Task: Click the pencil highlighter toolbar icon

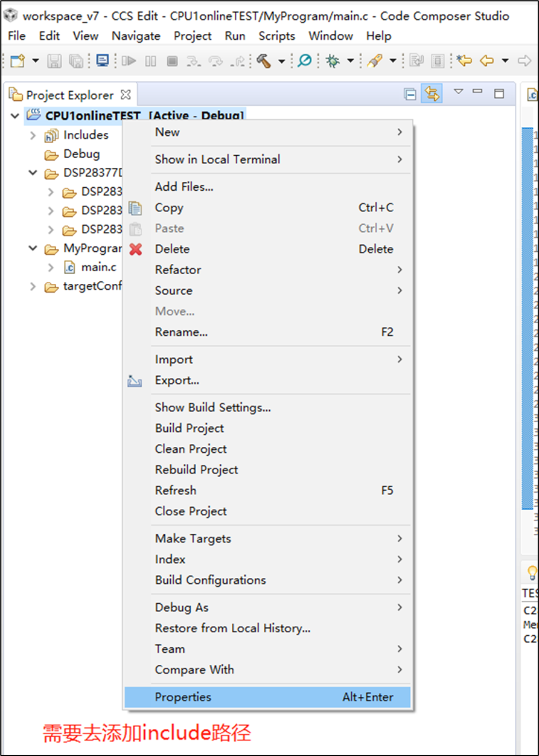Action: (x=375, y=61)
